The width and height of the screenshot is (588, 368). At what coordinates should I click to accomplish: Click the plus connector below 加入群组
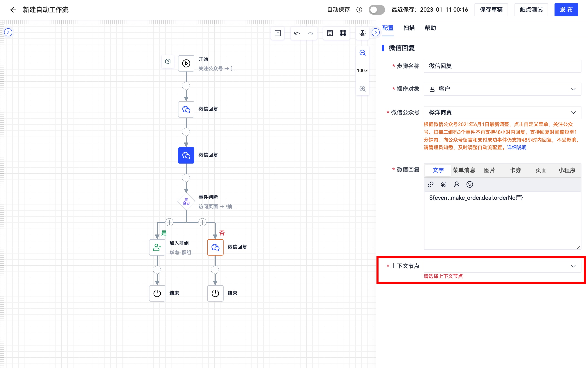click(x=157, y=270)
